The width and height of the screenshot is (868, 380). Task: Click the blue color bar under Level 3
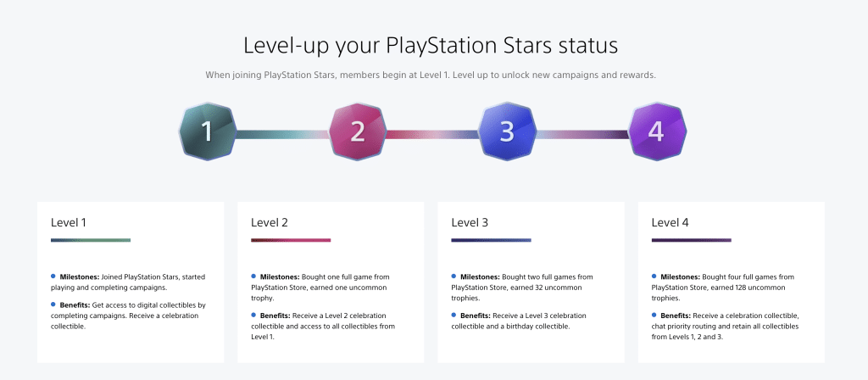pyautogui.click(x=491, y=240)
